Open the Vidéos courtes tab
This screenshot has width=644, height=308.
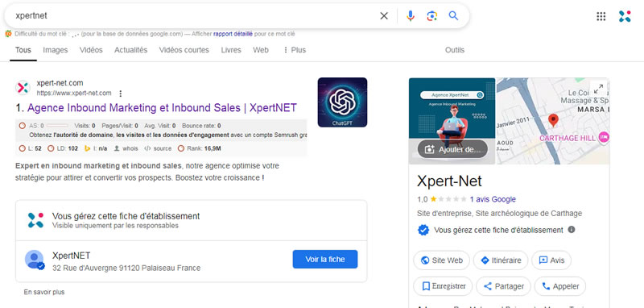(184, 50)
